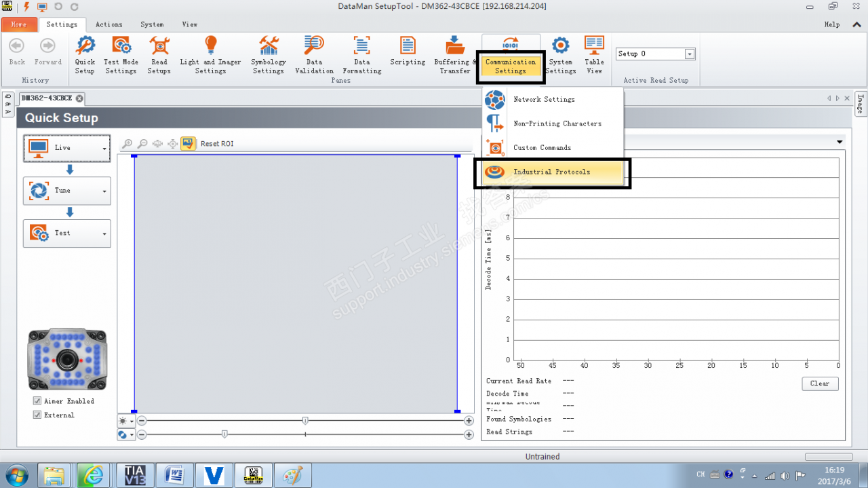Open Light and Imager Settings
Image resolution: width=868 pixels, height=488 pixels.
210,55
